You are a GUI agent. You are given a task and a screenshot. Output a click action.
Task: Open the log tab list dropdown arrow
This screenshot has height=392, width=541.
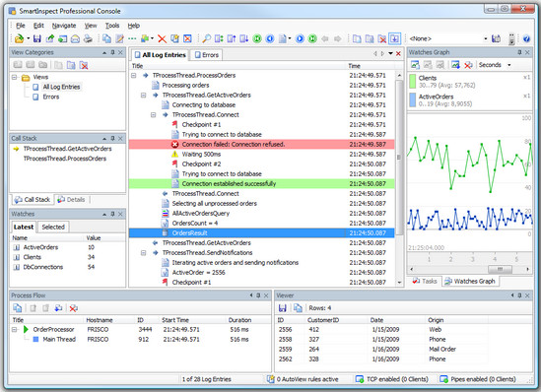[x=390, y=53]
